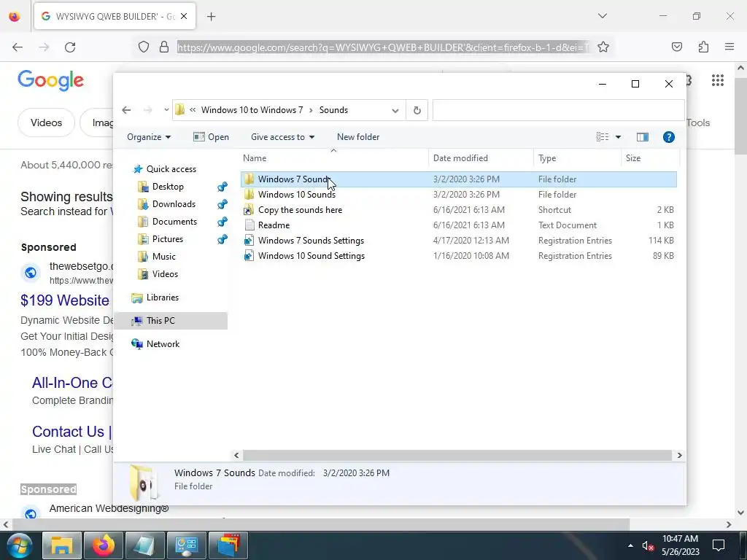Open recent locations dropdown near navigation arrows
The image size is (747, 560).
click(x=166, y=110)
